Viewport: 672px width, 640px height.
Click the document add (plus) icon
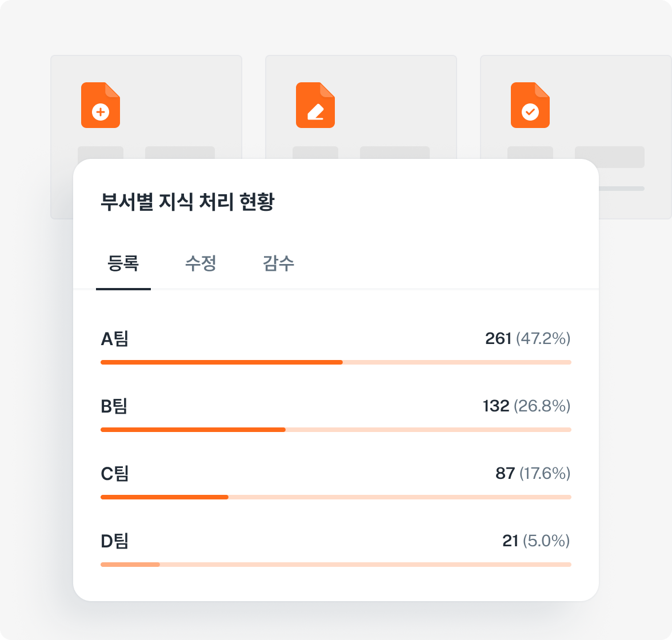coord(101,105)
